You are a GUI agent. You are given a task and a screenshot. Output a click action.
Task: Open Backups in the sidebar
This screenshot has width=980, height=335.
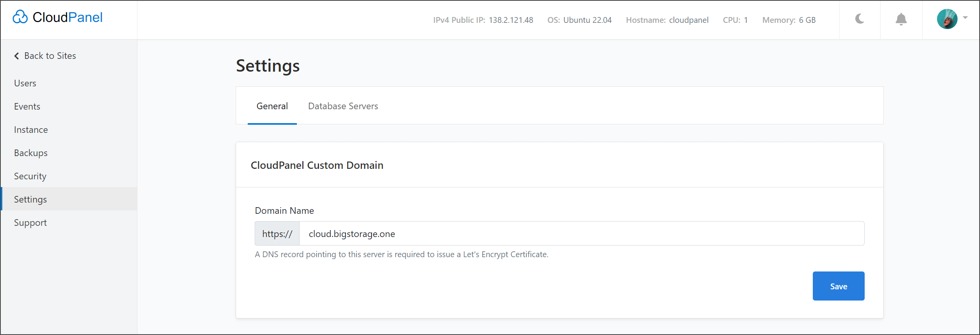pos(31,153)
